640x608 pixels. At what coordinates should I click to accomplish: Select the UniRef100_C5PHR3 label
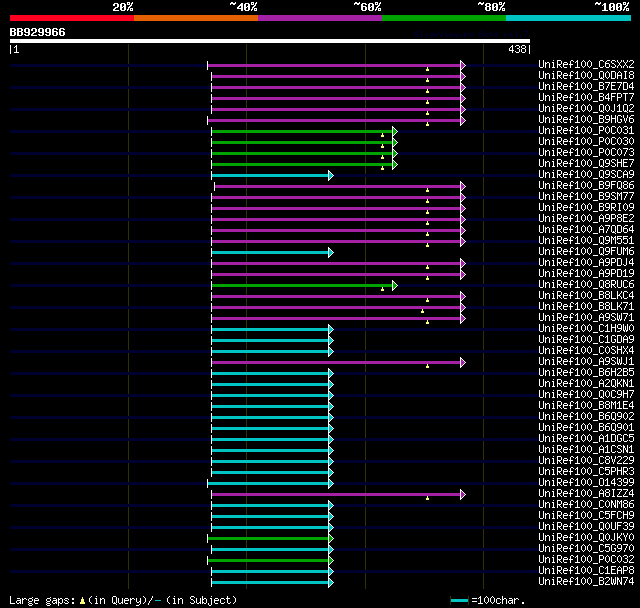point(586,472)
